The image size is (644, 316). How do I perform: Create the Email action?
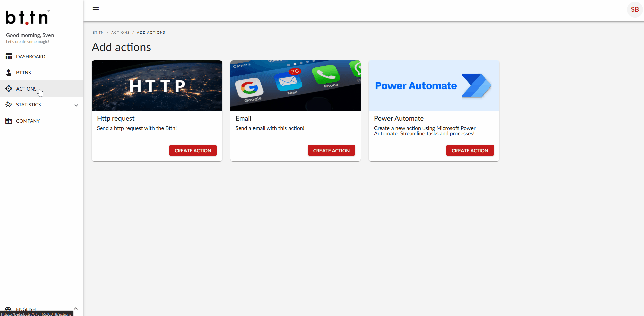331,150
